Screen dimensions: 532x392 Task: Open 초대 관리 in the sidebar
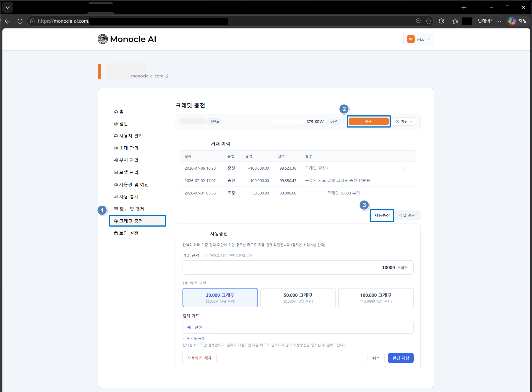(126, 148)
